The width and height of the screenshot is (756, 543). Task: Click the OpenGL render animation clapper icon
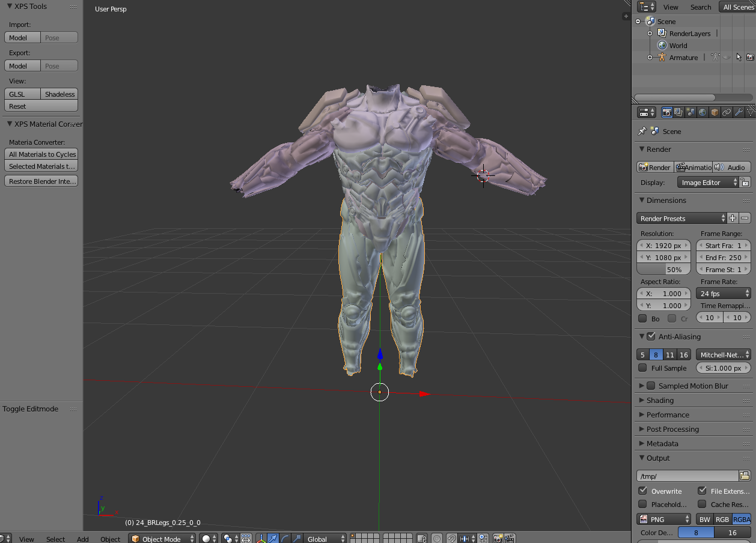pos(510,539)
